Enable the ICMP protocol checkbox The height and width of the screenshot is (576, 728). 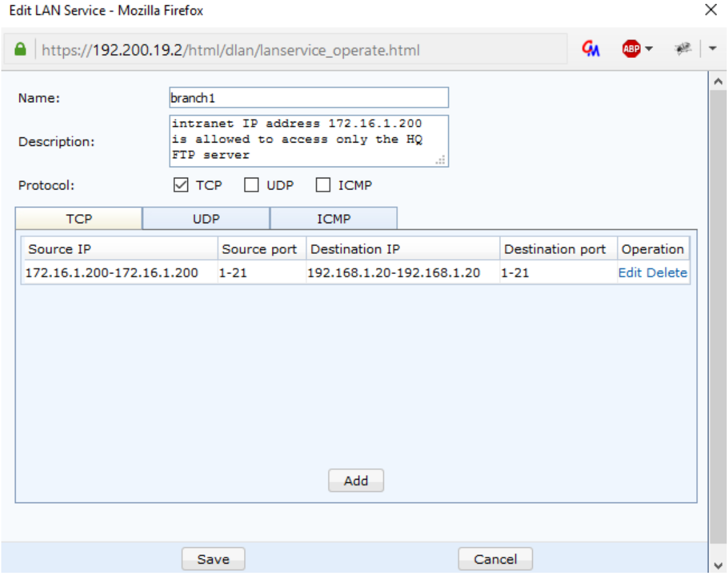323,185
